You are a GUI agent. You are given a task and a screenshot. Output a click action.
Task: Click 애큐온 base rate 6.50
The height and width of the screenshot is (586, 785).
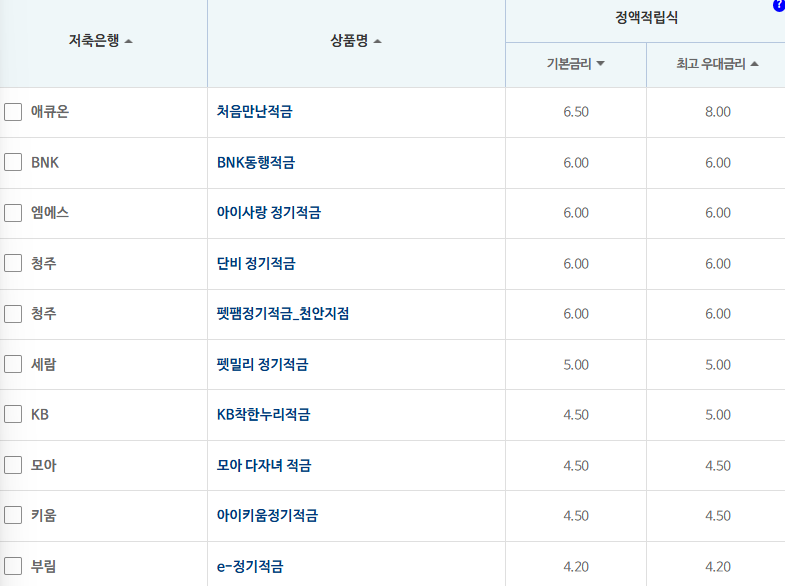576,112
